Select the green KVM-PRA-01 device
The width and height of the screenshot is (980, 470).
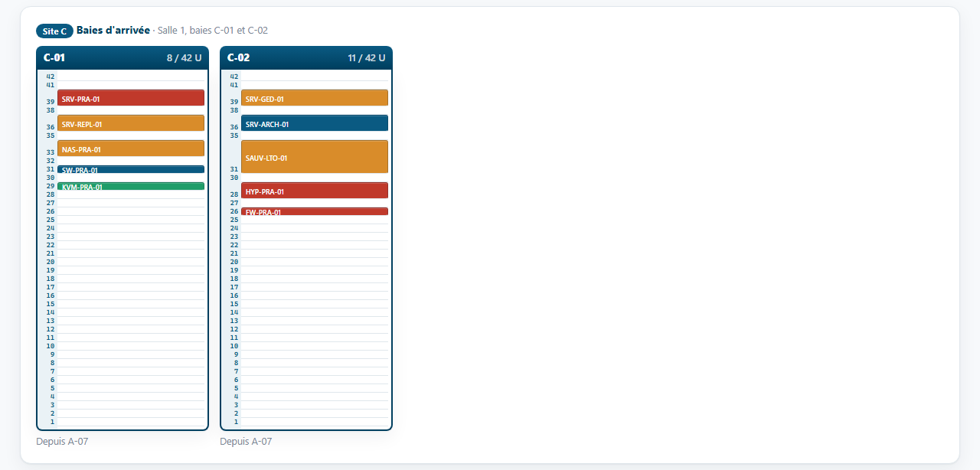coord(131,186)
